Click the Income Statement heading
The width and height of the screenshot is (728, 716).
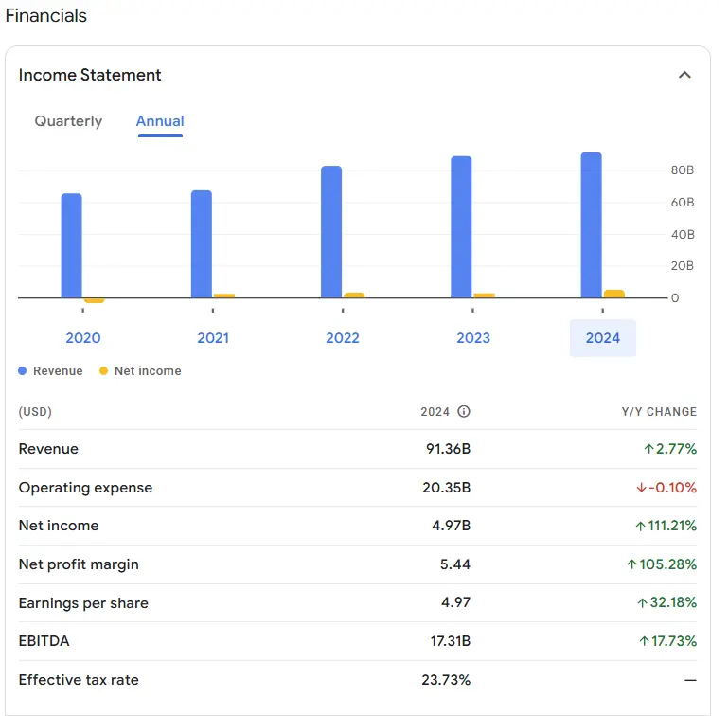point(90,75)
